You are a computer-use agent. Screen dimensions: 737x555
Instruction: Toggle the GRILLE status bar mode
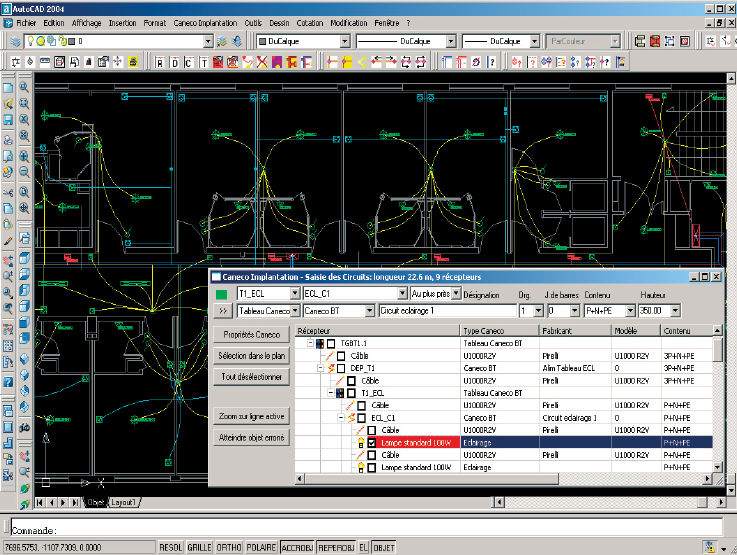click(x=199, y=547)
